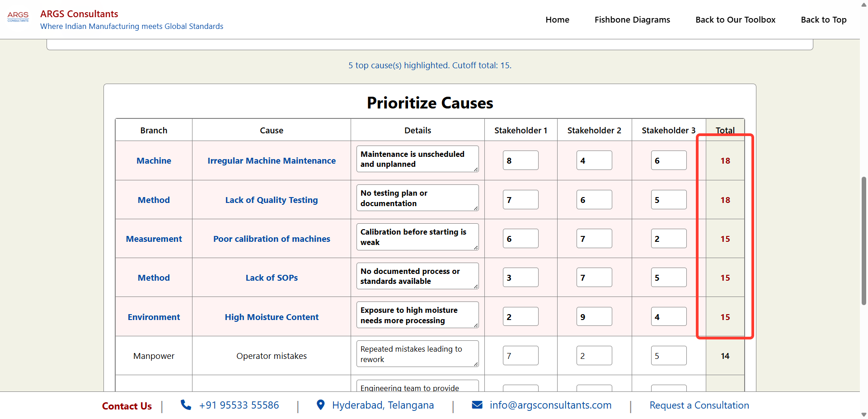Screen dimensions: 868x419
Task: Click the Manpower branch cell
Action: (154, 356)
